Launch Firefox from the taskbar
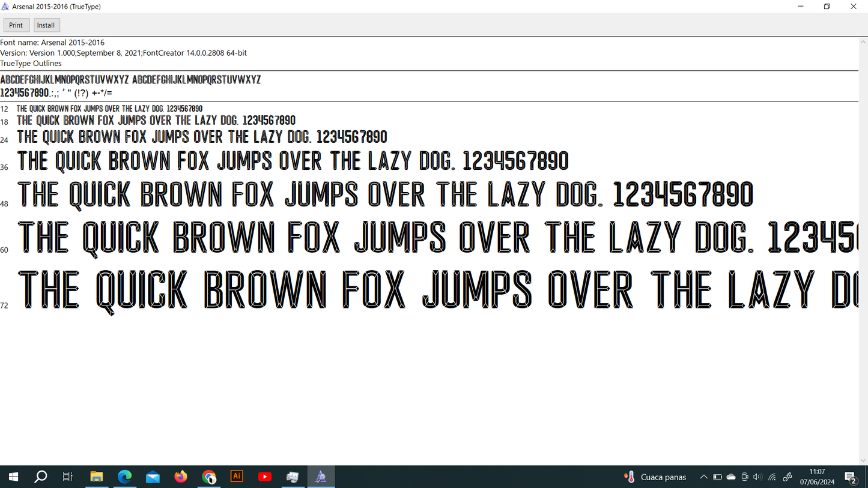 [x=180, y=477]
